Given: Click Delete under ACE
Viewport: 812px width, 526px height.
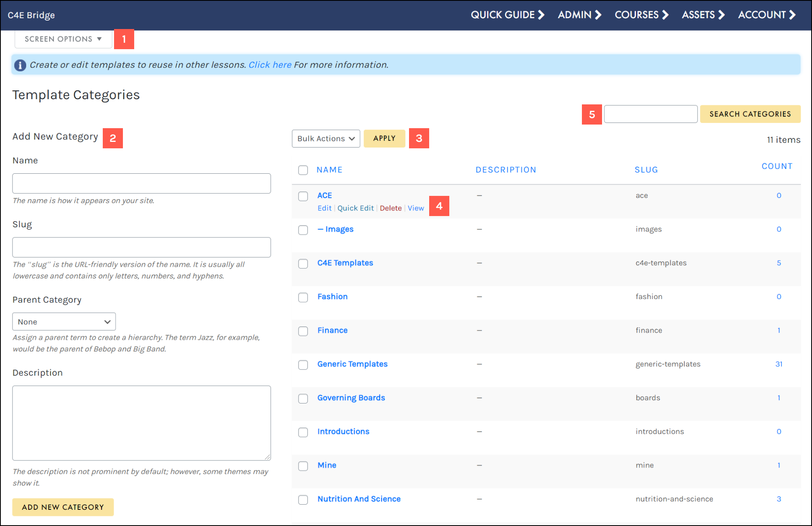Looking at the screenshot, I should (x=390, y=208).
